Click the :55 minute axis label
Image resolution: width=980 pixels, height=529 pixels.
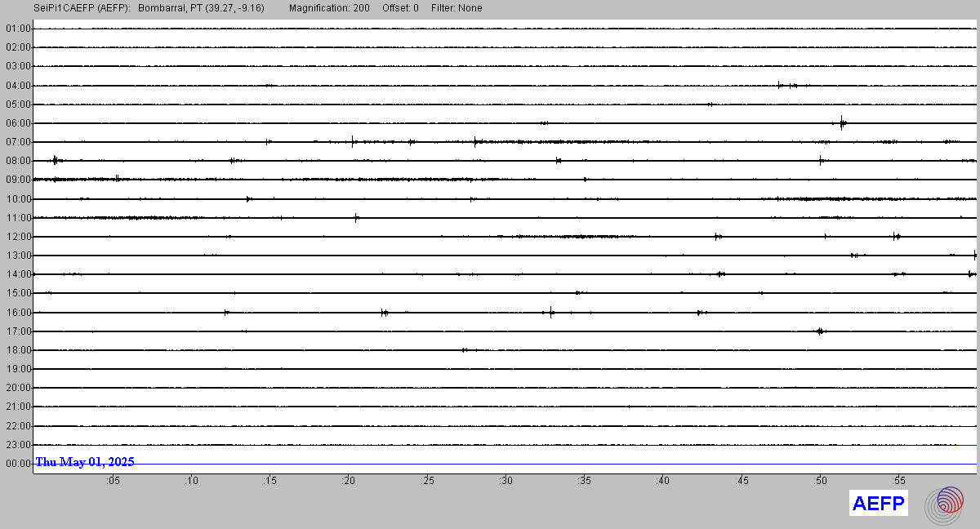click(x=899, y=482)
